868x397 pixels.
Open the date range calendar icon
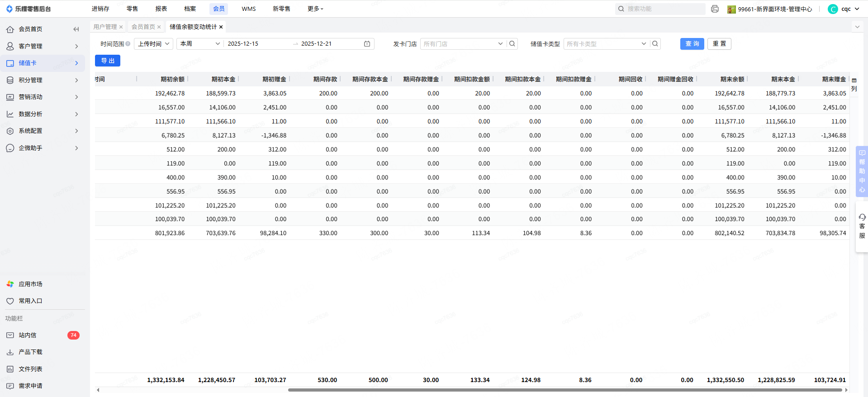click(x=367, y=44)
